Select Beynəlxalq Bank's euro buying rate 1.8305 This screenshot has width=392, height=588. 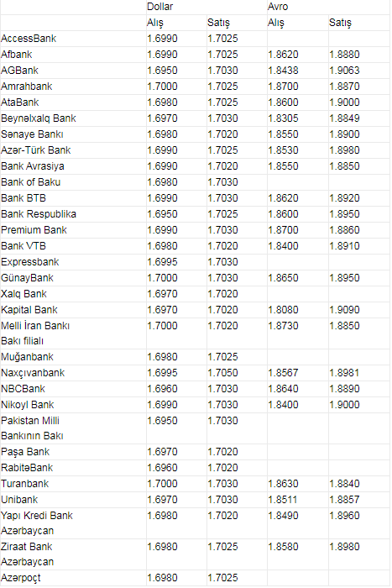tap(283, 118)
